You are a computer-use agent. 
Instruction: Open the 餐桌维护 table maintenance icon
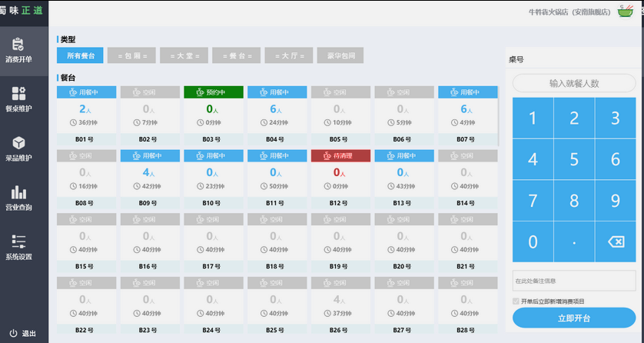tap(18, 94)
